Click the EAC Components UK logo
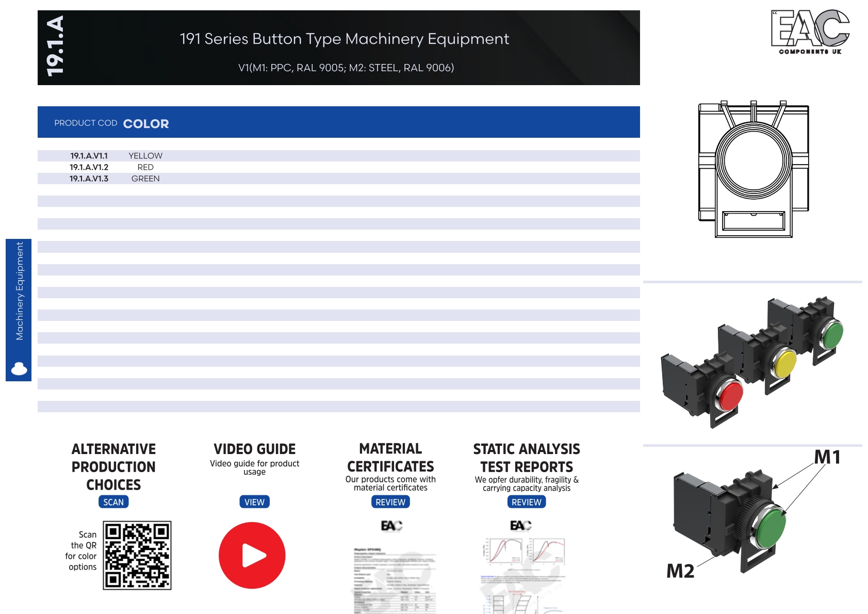The width and height of the screenshot is (868, 614). pyautogui.click(x=810, y=31)
